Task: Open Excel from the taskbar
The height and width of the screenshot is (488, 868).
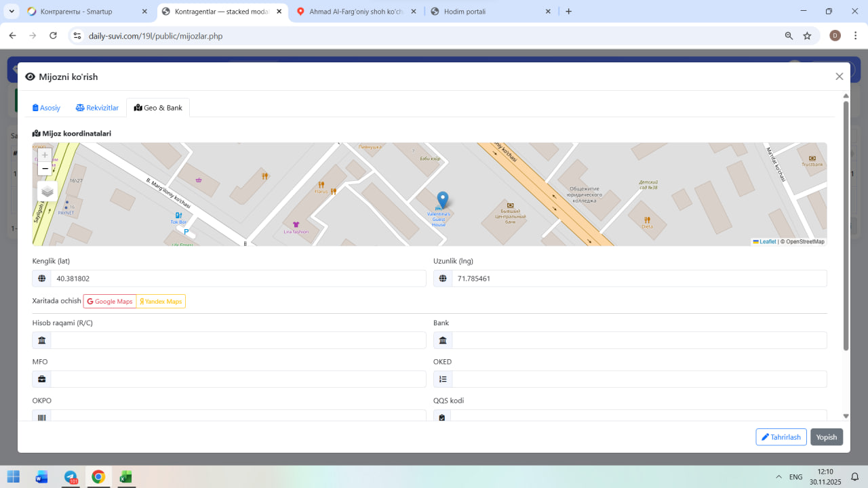Action: [125, 477]
